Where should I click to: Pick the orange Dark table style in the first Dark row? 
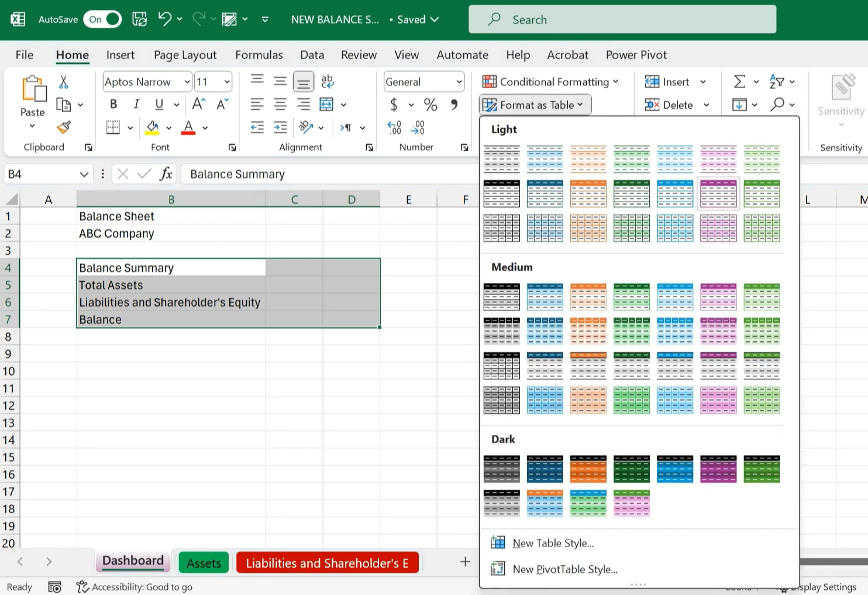click(588, 469)
